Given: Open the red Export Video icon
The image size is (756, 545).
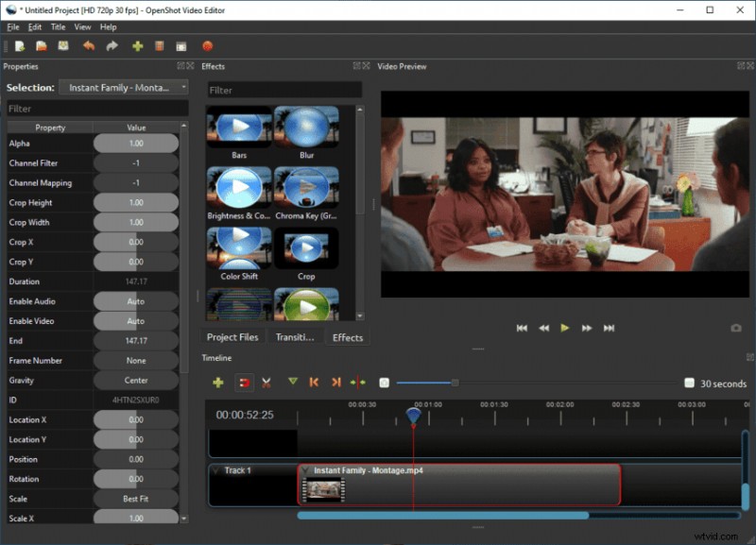Looking at the screenshot, I should pos(208,45).
